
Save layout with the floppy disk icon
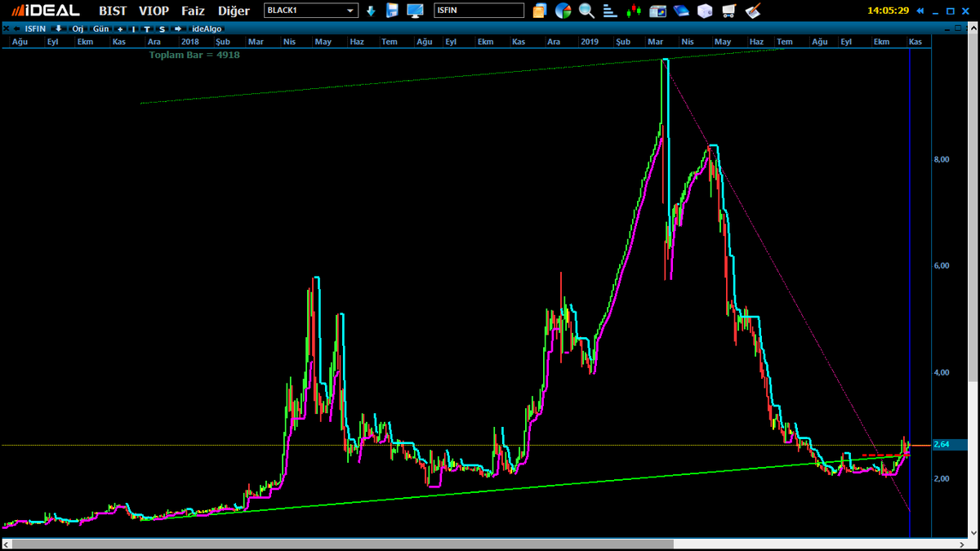pyautogui.click(x=392, y=11)
